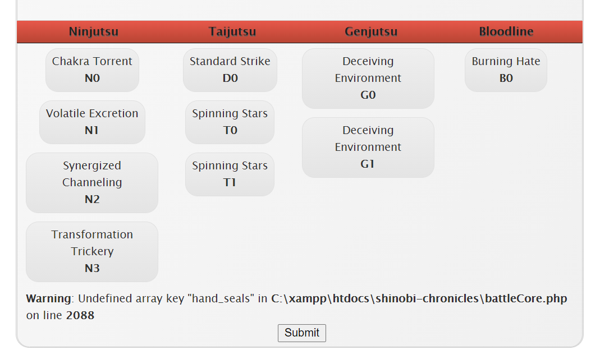This screenshot has height=364, width=600.
Task: Select Volatile Excretion N1
Action: click(92, 122)
